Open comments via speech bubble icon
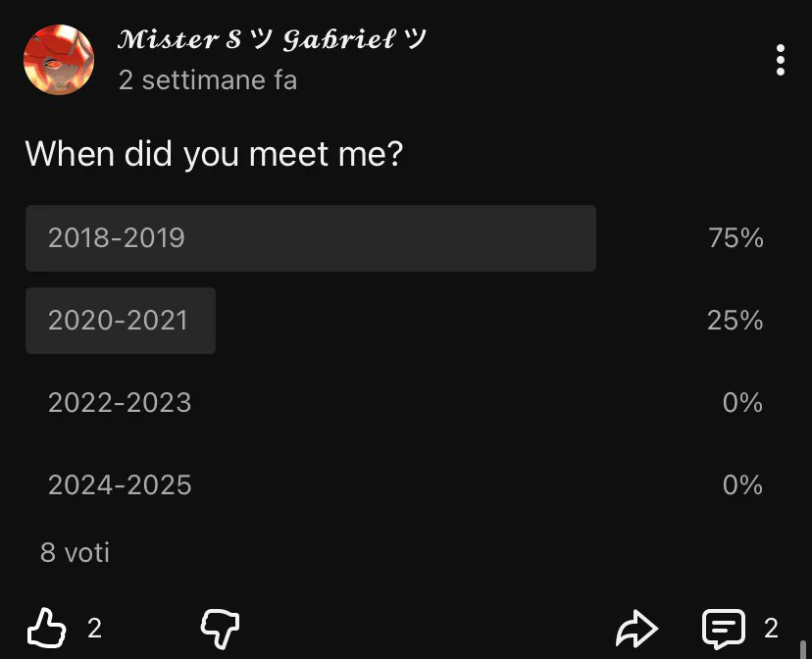 click(724, 629)
